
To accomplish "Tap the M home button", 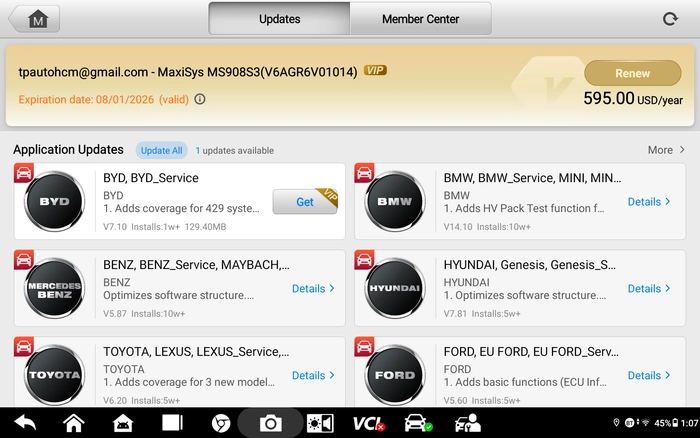I will pyautogui.click(x=35, y=19).
